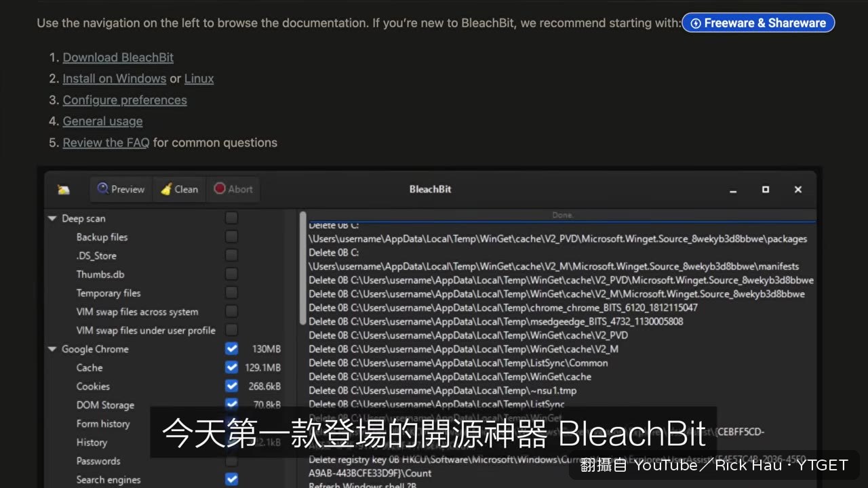Image resolution: width=868 pixels, height=488 pixels.
Task: Click the Freeware & Shareware badge
Action: coord(758,22)
